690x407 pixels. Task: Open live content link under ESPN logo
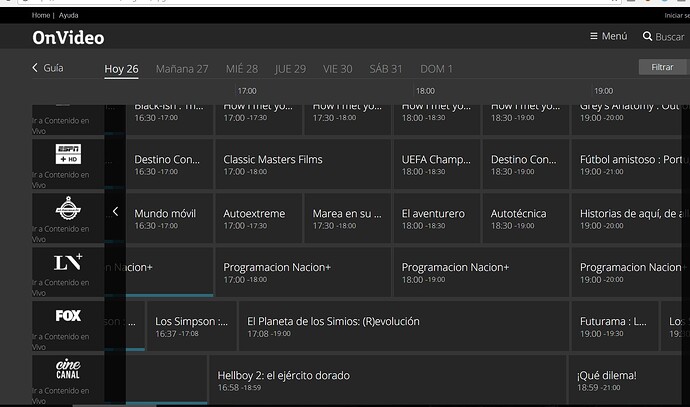pos(61,180)
